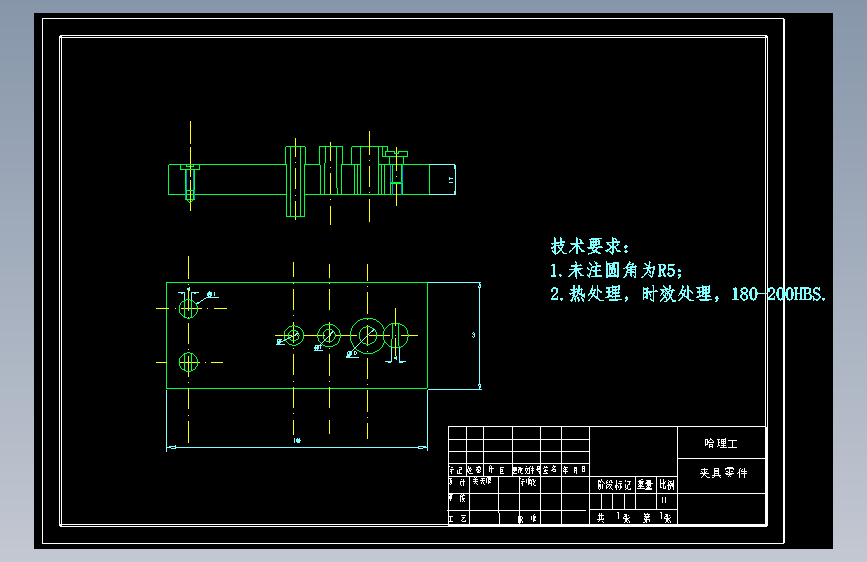Click the "比例" title block label
Viewport: 867px width, 562px height.
pyautogui.click(x=667, y=485)
